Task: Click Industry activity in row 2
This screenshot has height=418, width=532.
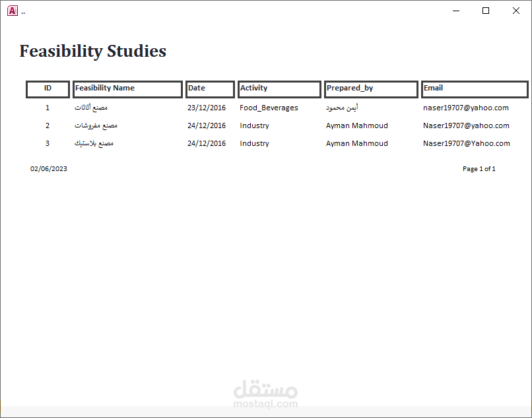Action: click(x=255, y=125)
